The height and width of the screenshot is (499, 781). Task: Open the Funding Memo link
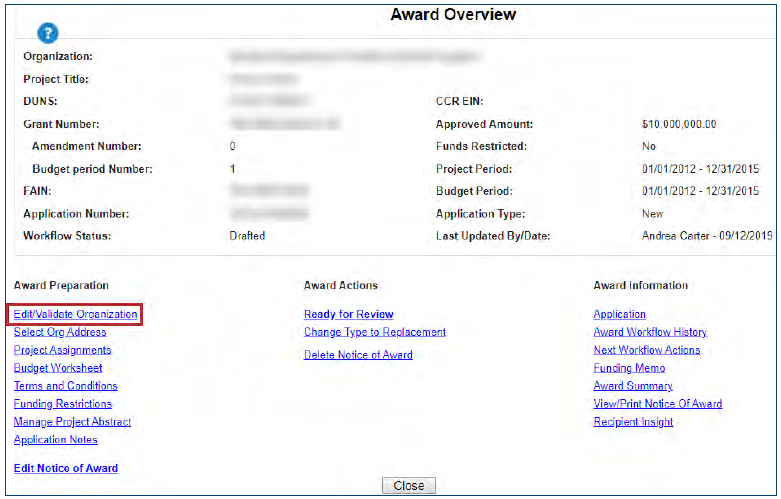626,368
